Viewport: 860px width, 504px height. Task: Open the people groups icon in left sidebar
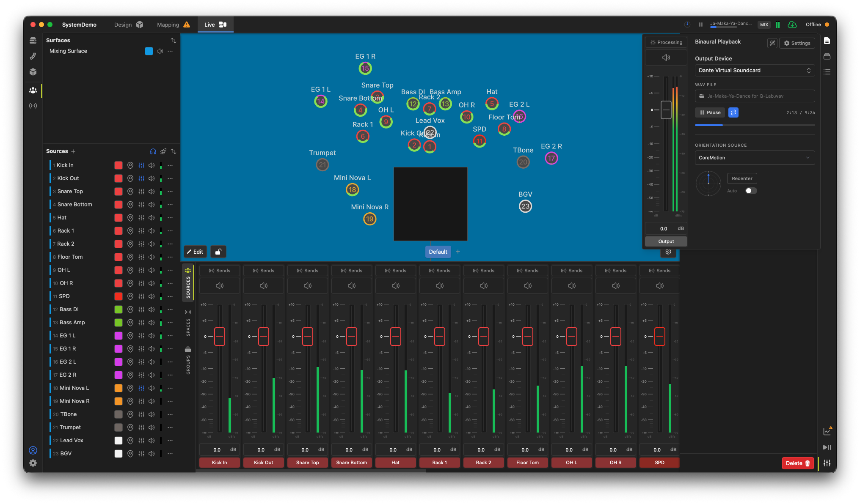click(x=33, y=90)
